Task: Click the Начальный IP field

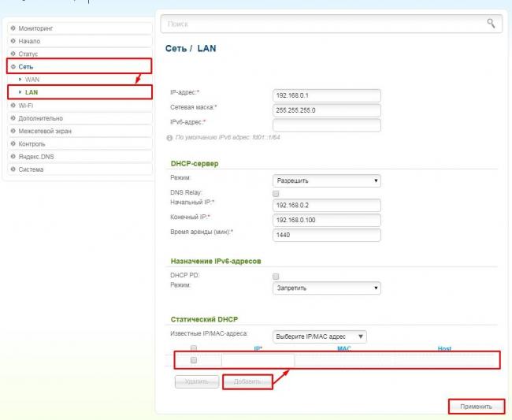Action: 327,206
